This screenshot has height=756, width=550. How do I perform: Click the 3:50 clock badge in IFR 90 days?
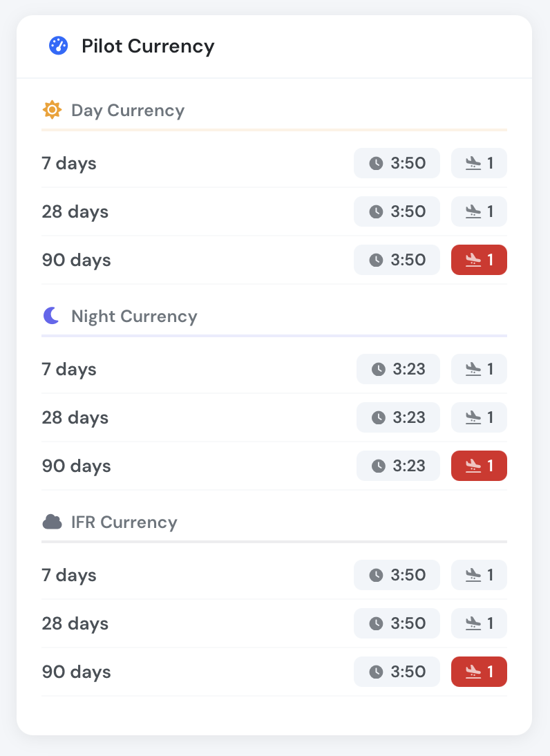pyautogui.click(x=397, y=672)
